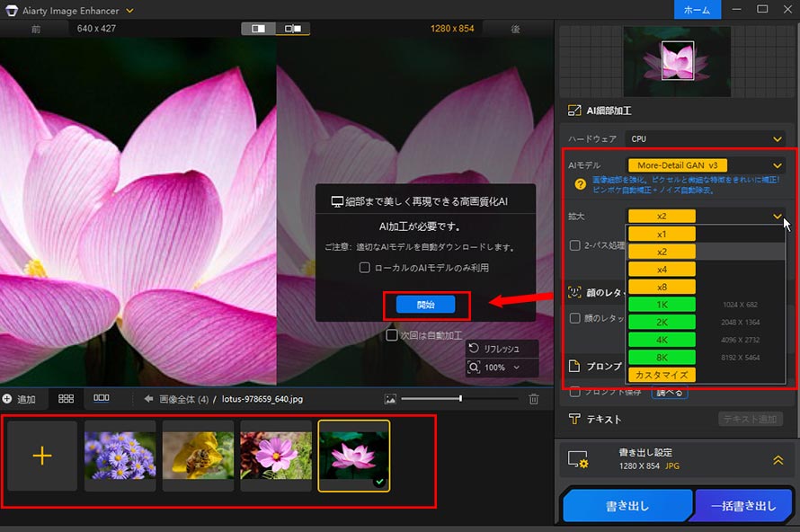Switch to the 後 comparison tab
This screenshot has height=532, width=800.
(x=514, y=28)
